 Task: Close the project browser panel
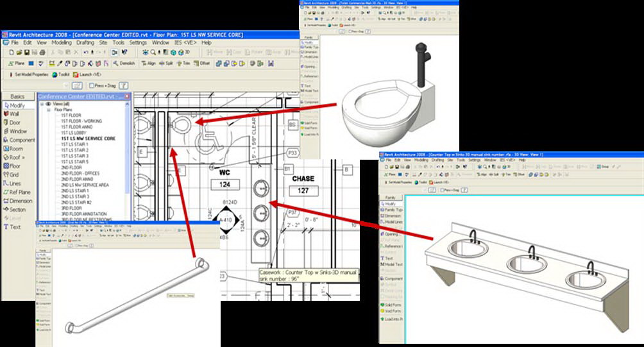click(x=127, y=96)
